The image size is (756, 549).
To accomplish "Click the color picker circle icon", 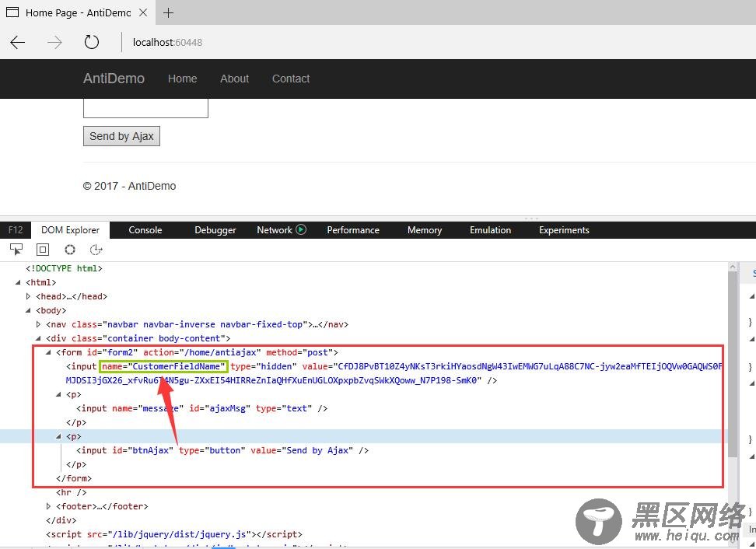I will pos(70,250).
